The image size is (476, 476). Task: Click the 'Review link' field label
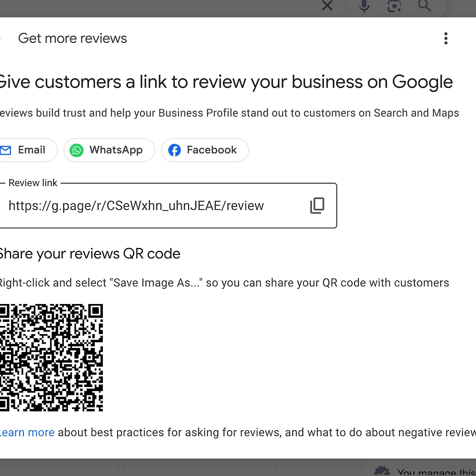click(x=33, y=183)
